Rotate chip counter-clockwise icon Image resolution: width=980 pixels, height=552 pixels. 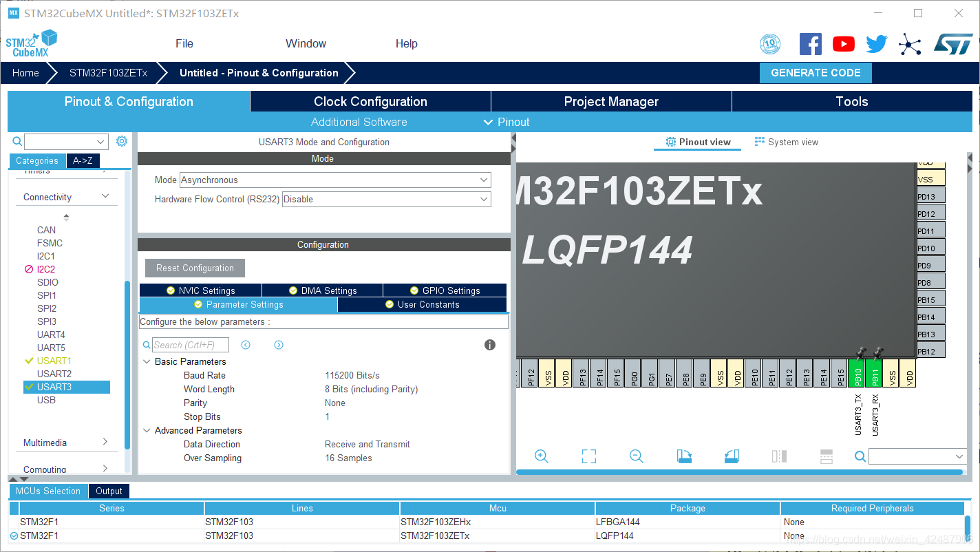pyautogui.click(x=732, y=456)
